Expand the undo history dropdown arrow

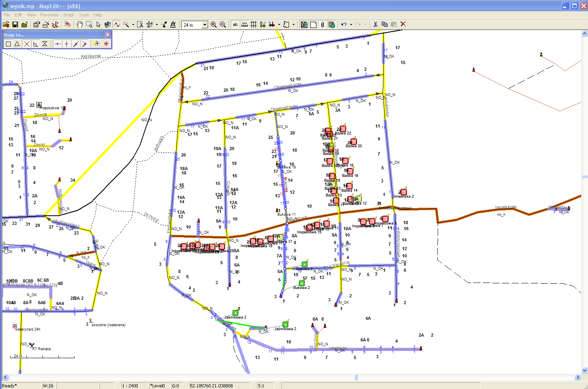351,24
